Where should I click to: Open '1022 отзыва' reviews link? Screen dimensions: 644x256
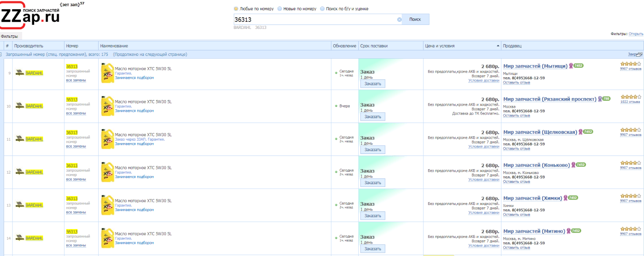(630, 102)
